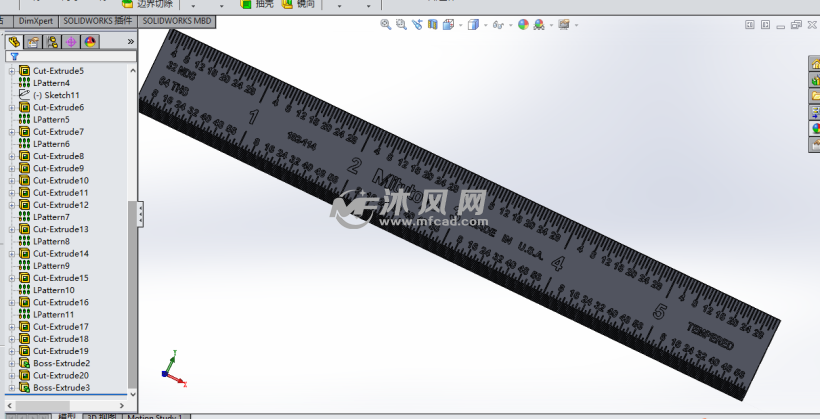Expand the Display Style dropdown arrow
Image resolution: width=820 pixels, height=419 pixels.
tap(485, 25)
